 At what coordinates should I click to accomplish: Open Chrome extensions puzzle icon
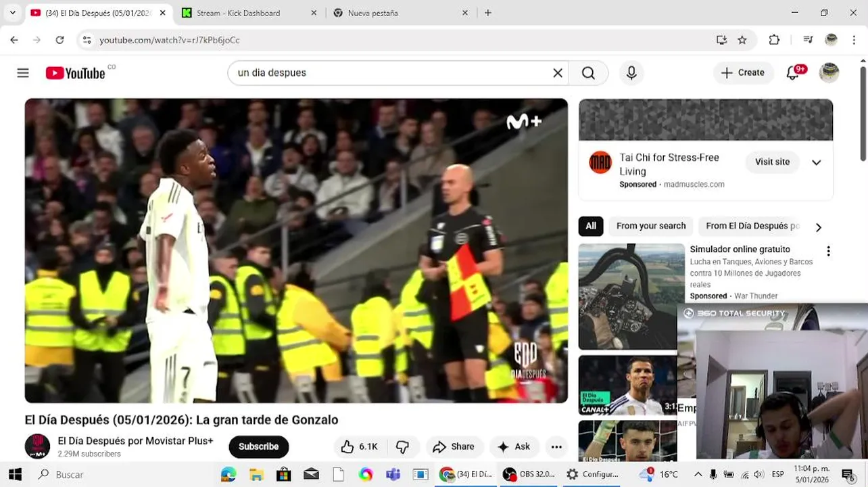pos(775,40)
